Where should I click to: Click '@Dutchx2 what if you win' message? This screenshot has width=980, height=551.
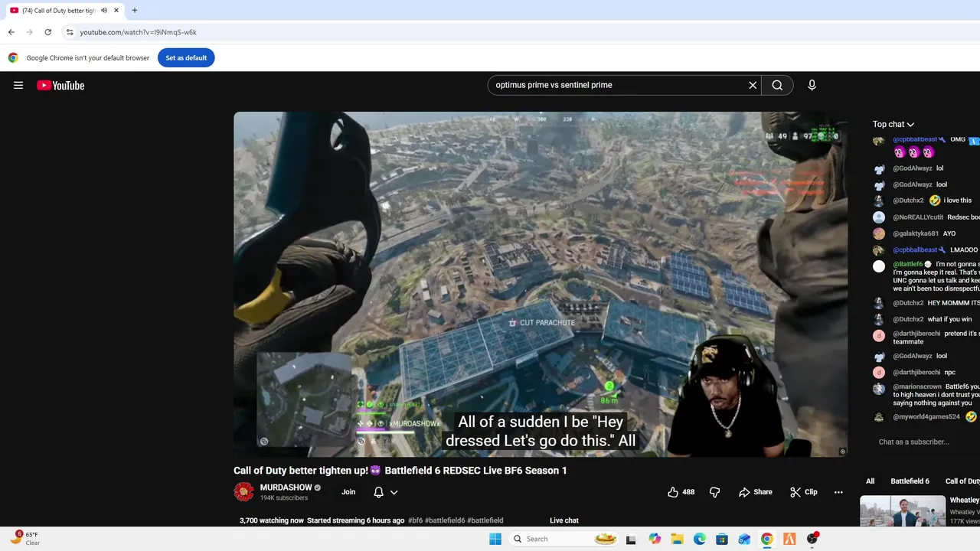[x=933, y=319]
